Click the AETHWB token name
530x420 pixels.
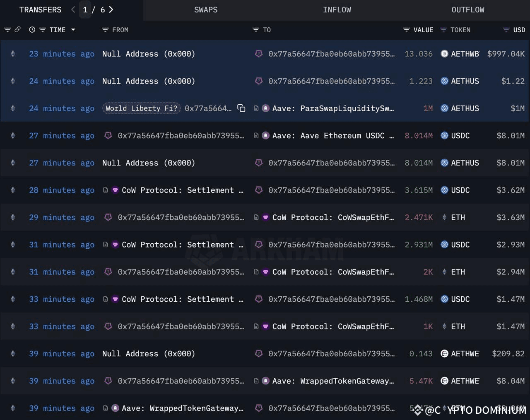coord(465,54)
